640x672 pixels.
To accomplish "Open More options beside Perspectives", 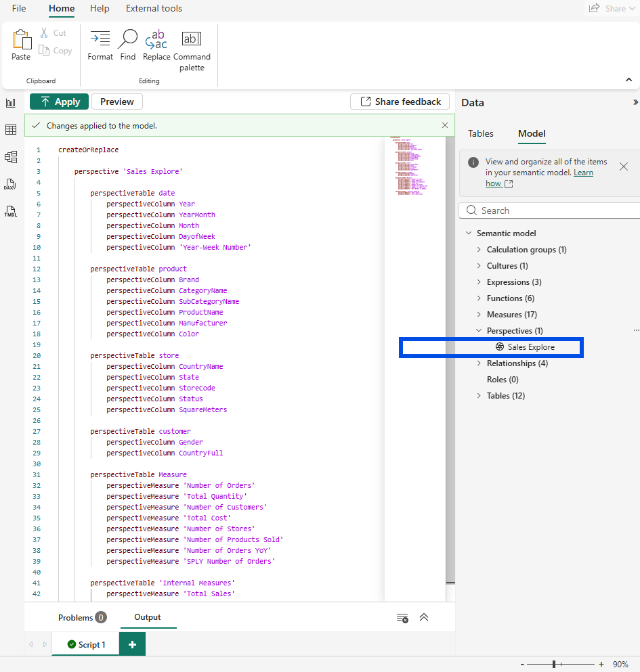I will click(x=636, y=330).
